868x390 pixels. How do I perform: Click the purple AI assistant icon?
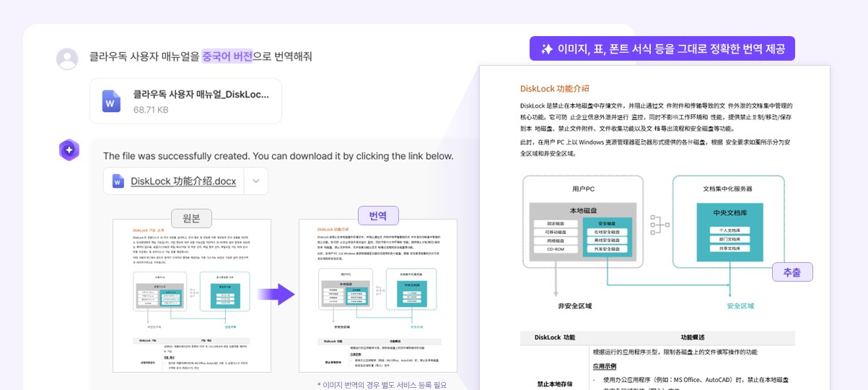pyautogui.click(x=69, y=149)
